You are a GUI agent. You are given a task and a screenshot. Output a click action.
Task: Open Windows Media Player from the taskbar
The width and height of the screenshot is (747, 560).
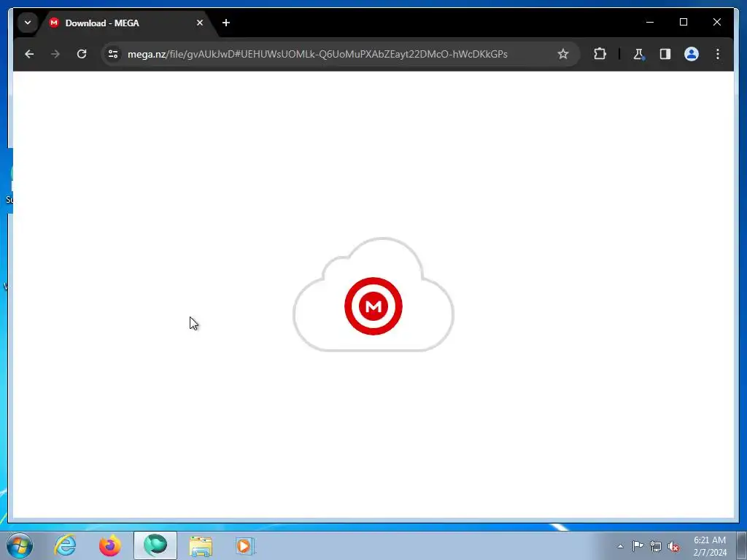click(245, 545)
